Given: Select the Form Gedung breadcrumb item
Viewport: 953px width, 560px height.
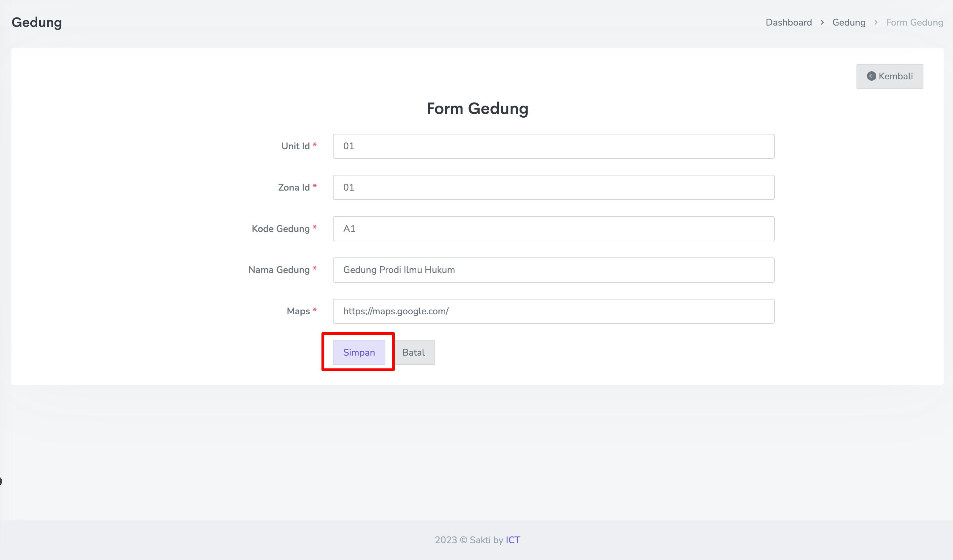Looking at the screenshot, I should (x=914, y=23).
